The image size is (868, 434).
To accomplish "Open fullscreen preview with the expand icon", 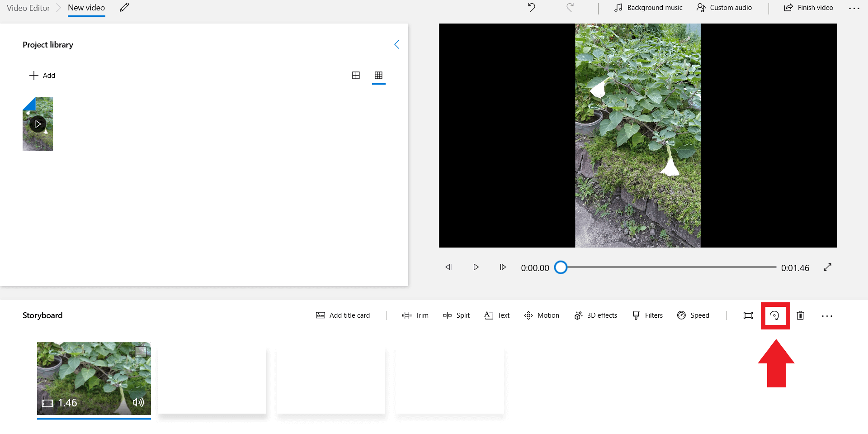I will pos(827,267).
